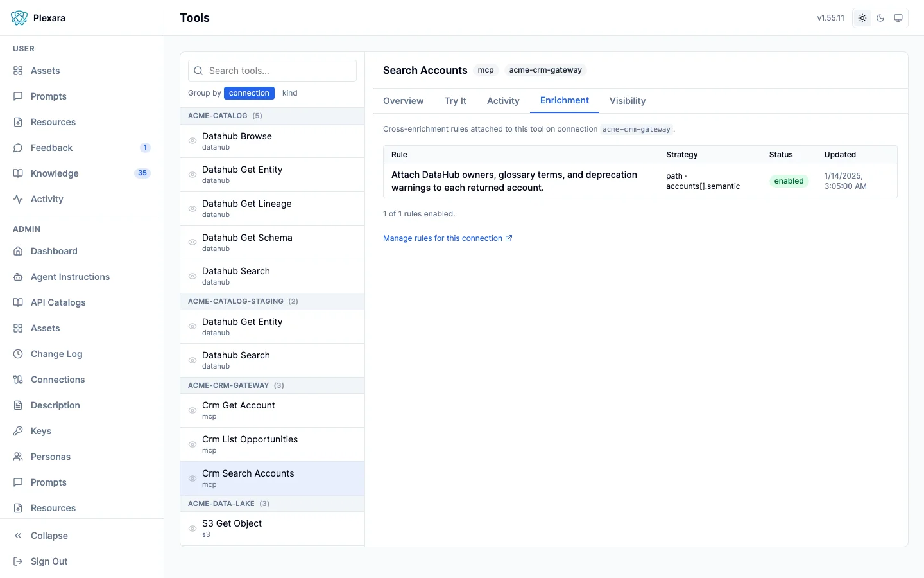Toggle visibility eye for Datahub Browse
This screenshot has height=578, width=924.
pyautogui.click(x=193, y=141)
